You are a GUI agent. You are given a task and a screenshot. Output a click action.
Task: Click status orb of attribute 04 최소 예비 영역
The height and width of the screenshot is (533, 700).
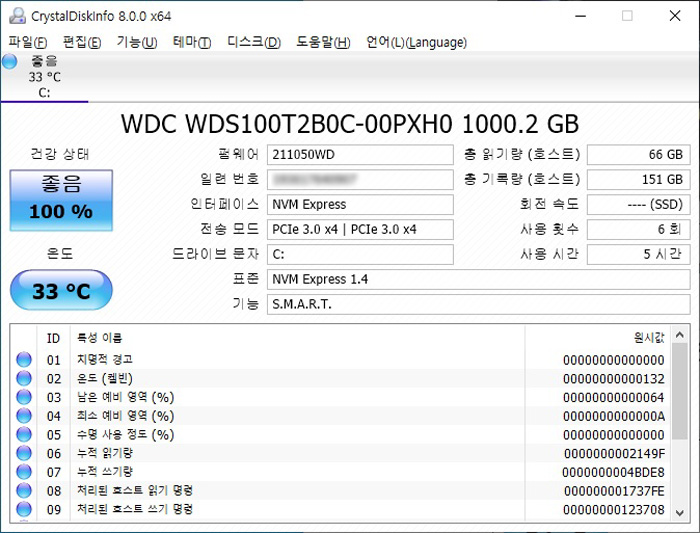[x=24, y=416]
